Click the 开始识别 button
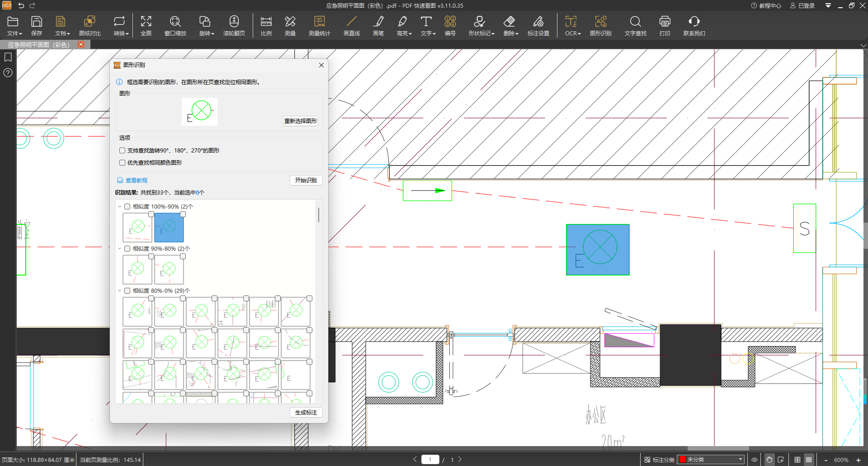The width and height of the screenshot is (868, 466). click(x=306, y=180)
